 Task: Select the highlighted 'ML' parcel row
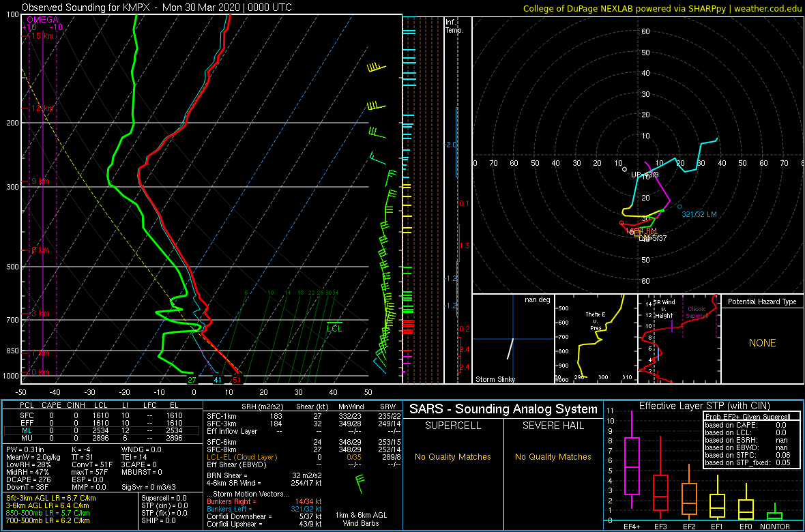(102, 431)
